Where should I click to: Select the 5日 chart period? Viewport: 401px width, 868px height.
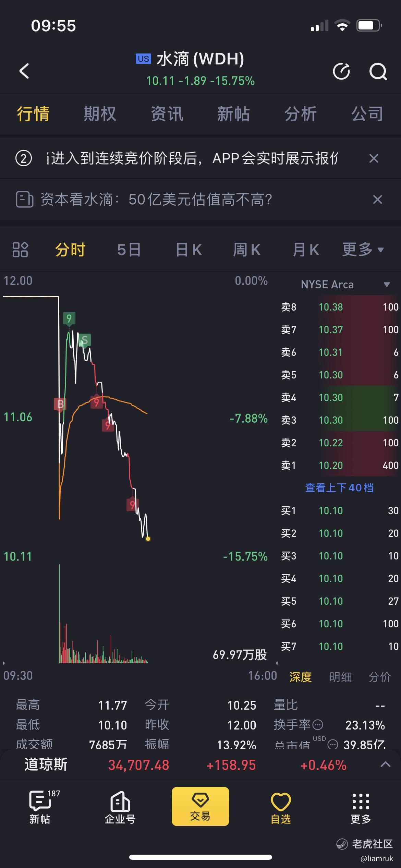[129, 250]
